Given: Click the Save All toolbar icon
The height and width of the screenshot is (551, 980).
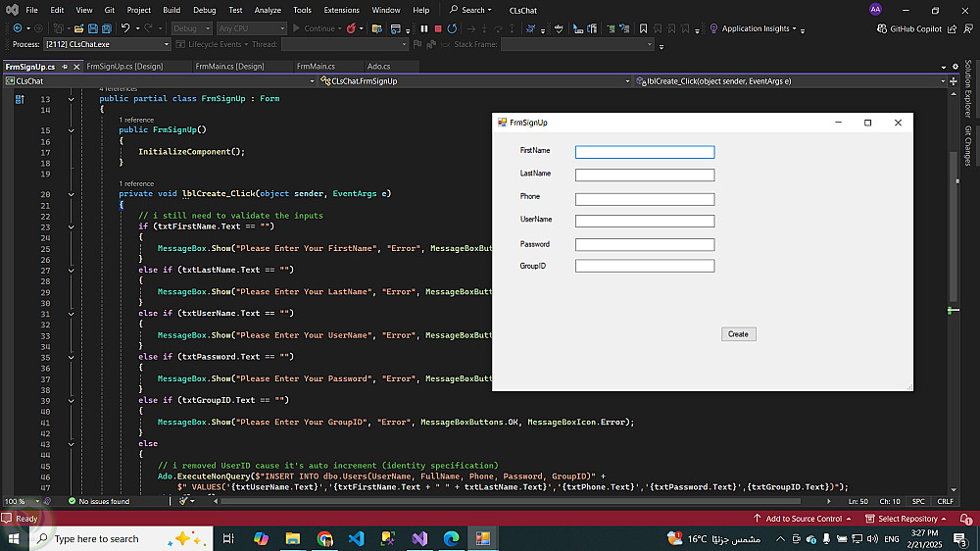Looking at the screenshot, I should (105, 29).
